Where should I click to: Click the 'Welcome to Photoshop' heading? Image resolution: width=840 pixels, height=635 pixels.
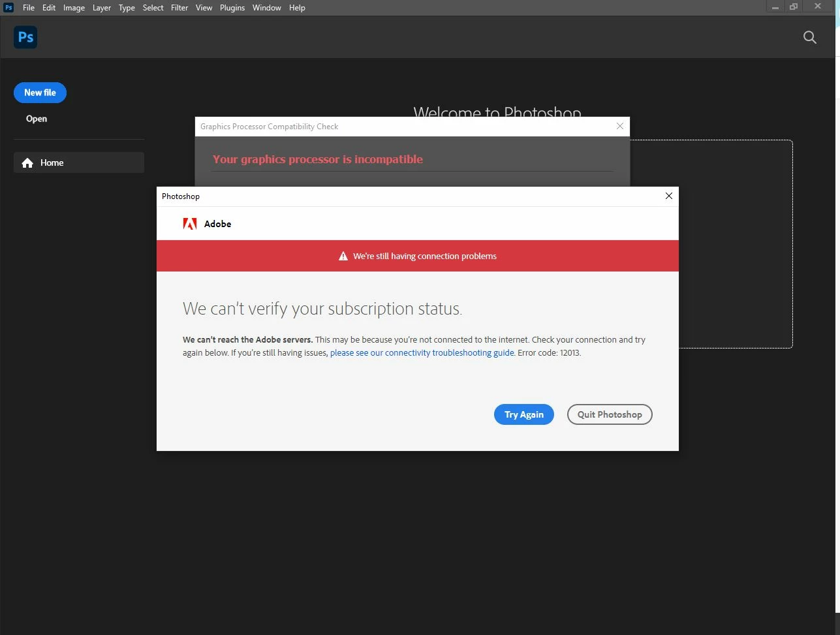(x=497, y=112)
